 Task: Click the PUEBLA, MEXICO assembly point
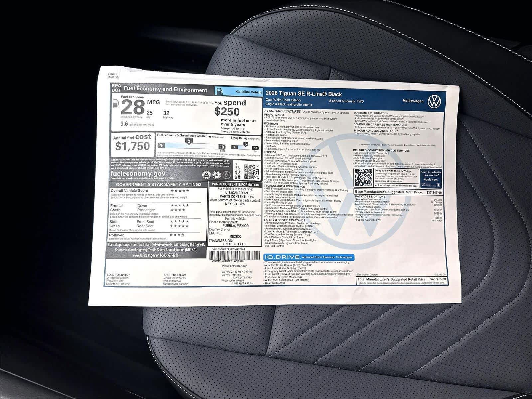[x=236, y=226]
